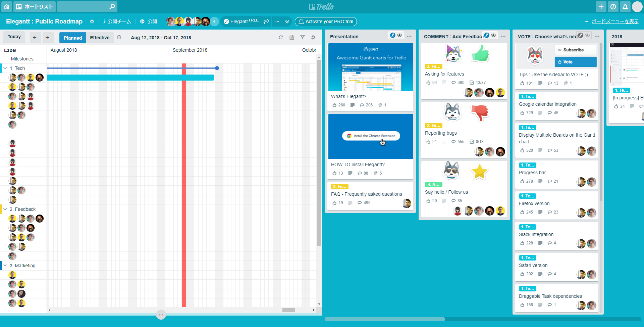
Task: Open the information icon in header
Action: [x=613, y=7]
